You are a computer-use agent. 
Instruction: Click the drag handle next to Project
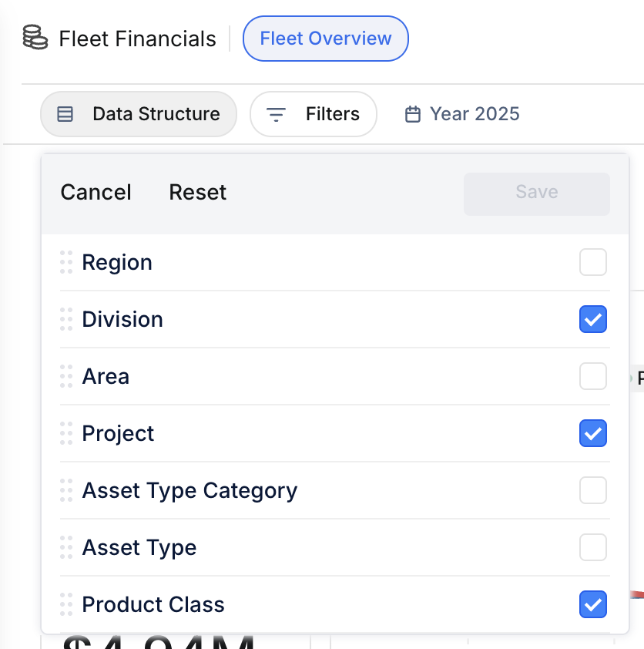point(67,433)
